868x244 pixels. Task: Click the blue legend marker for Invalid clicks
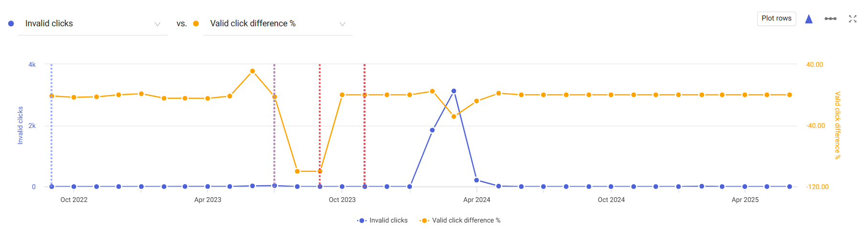362,220
